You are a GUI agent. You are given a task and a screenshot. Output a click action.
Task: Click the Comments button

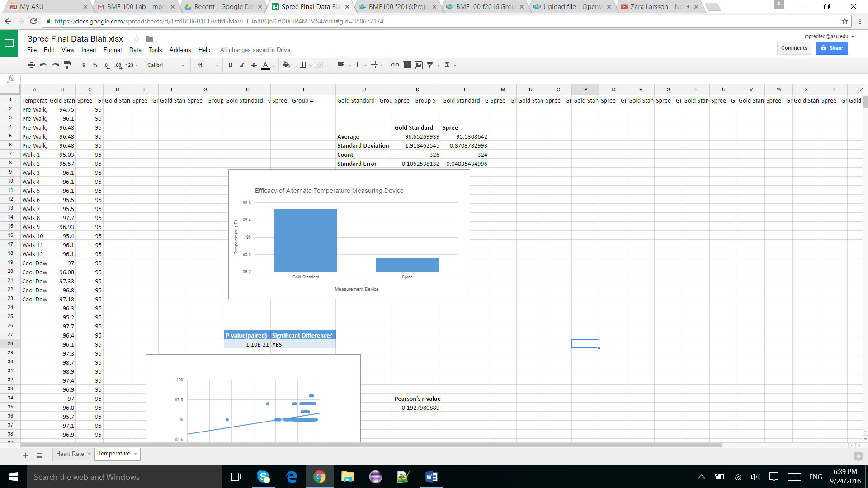pyautogui.click(x=794, y=48)
